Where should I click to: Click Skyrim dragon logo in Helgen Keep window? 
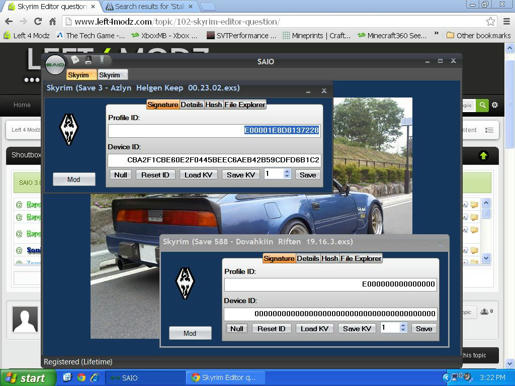pyautogui.click(x=69, y=130)
